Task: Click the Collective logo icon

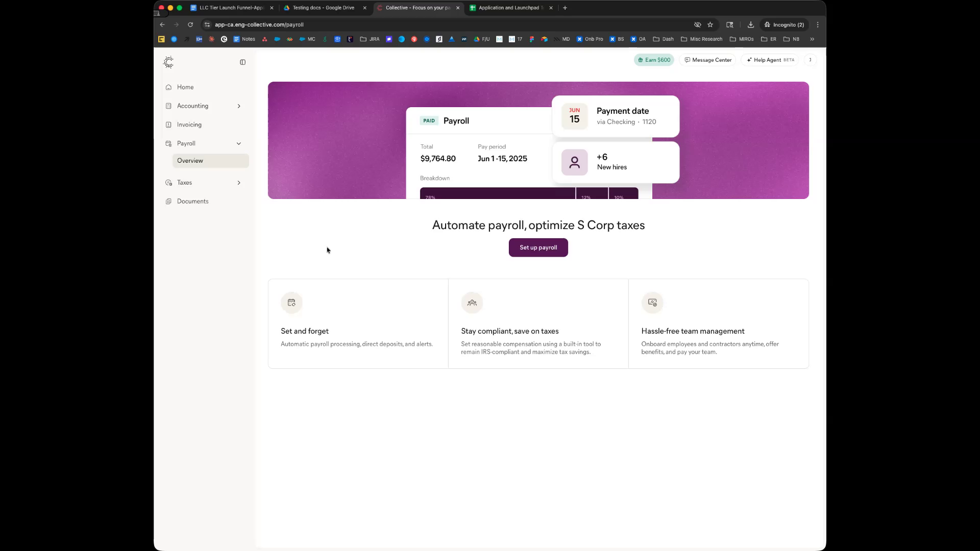Action: click(x=168, y=62)
